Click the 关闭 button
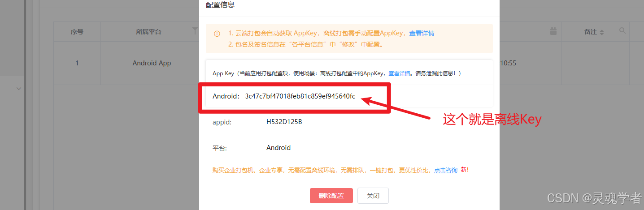Screen dimensions: 644x210 click(x=373, y=196)
